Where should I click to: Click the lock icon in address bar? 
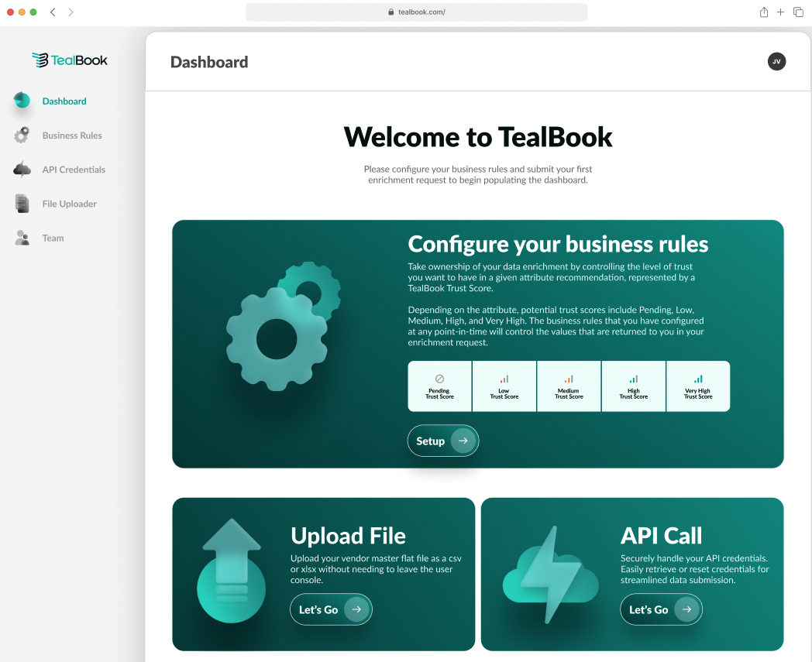coord(391,12)
